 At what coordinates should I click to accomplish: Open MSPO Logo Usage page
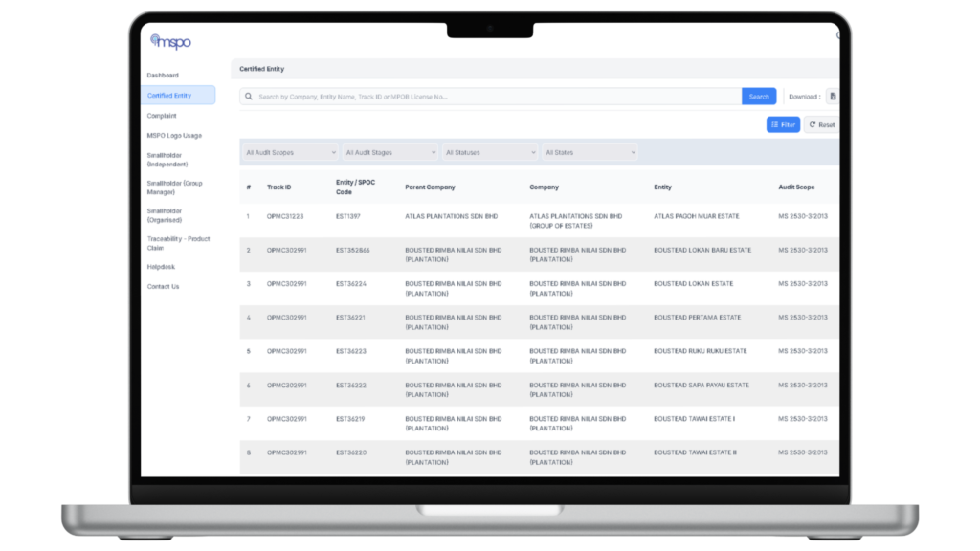pyautogui.click(x=174, y=136)
